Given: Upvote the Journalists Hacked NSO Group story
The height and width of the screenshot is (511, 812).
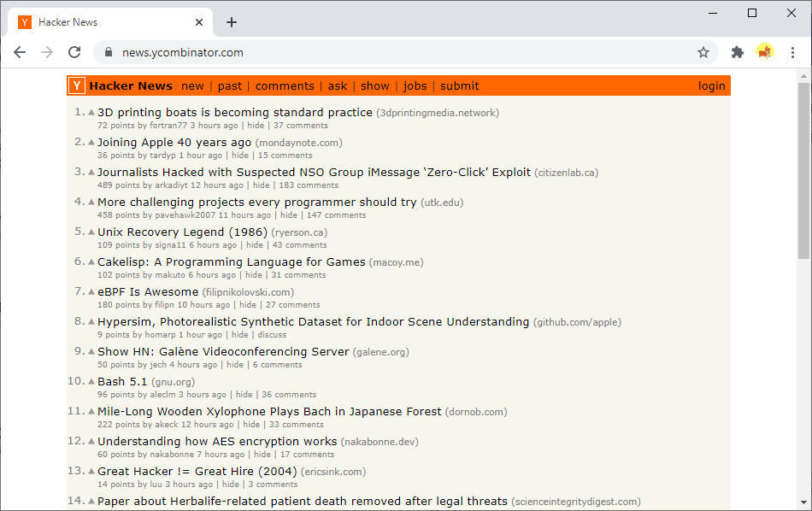Looking at the screenshot, I should [91, 173].
